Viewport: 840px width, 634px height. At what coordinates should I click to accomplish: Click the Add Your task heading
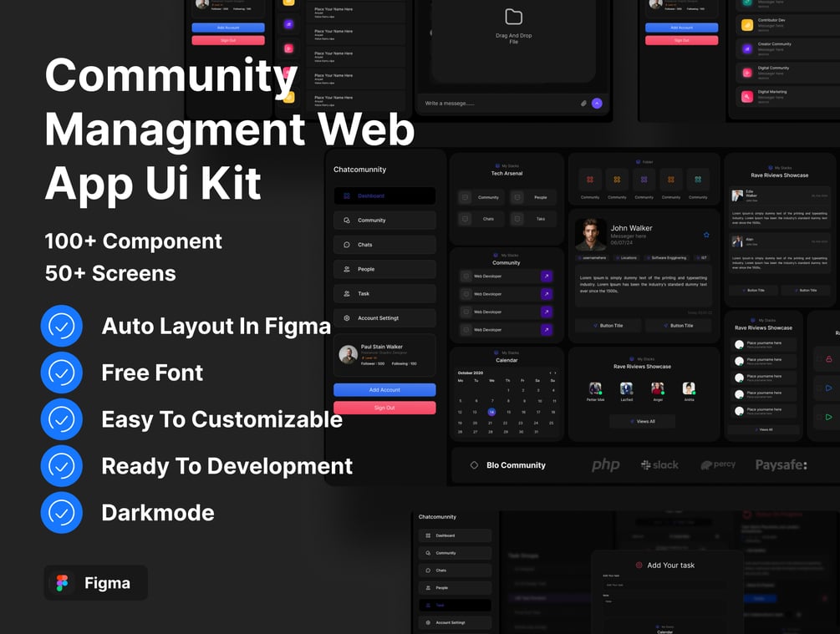[x=670, y=566]
